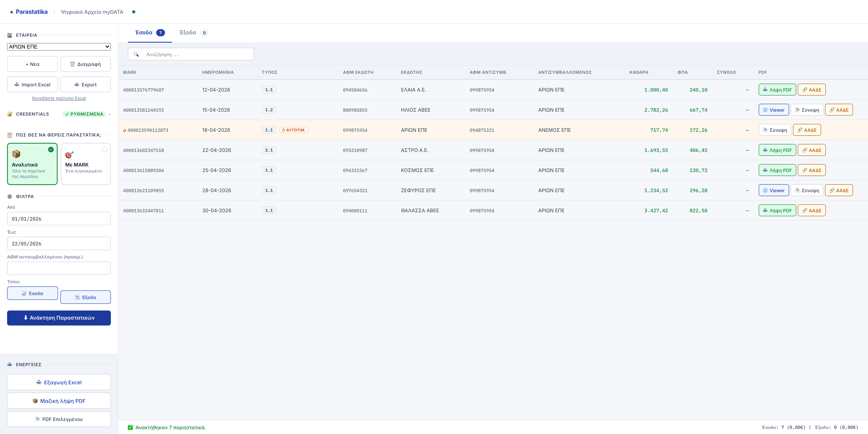Switch to the Έσοδα tab
Screen dimensions: 868x434
pos(150,33)
